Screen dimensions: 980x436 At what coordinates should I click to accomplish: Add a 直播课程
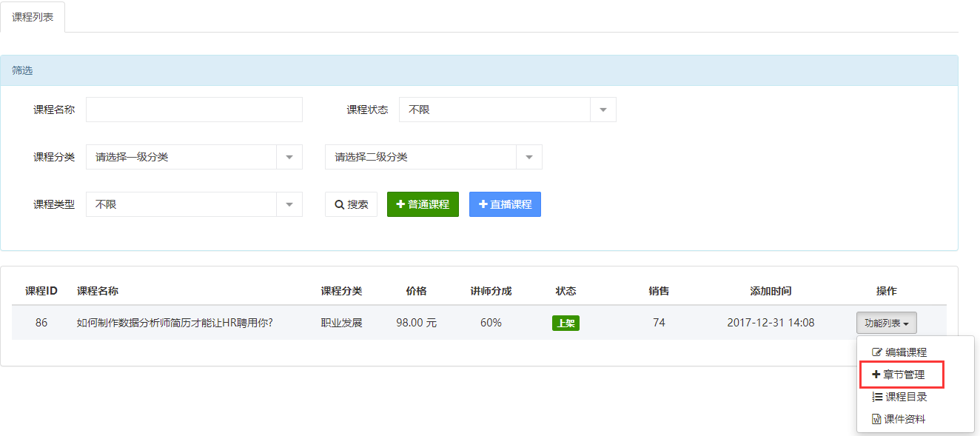[x=505, y=204]
